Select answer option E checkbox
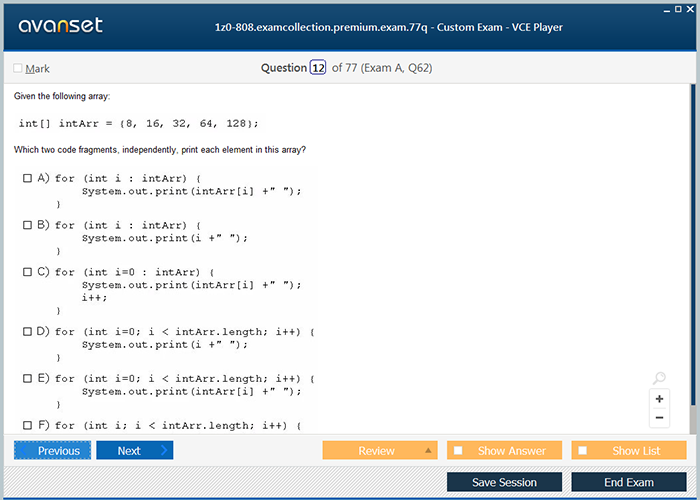Screen dimensions: 700x500 click(28, 379)
